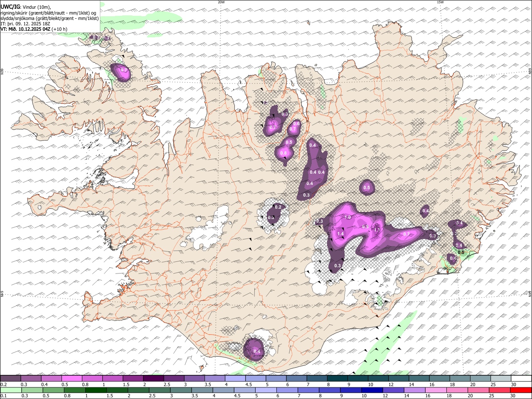Click the palest green rain swatch between 0.1 and 0.3
This screenshot has height=399, width=532.
pyautogui.click(x=11, y=390)
